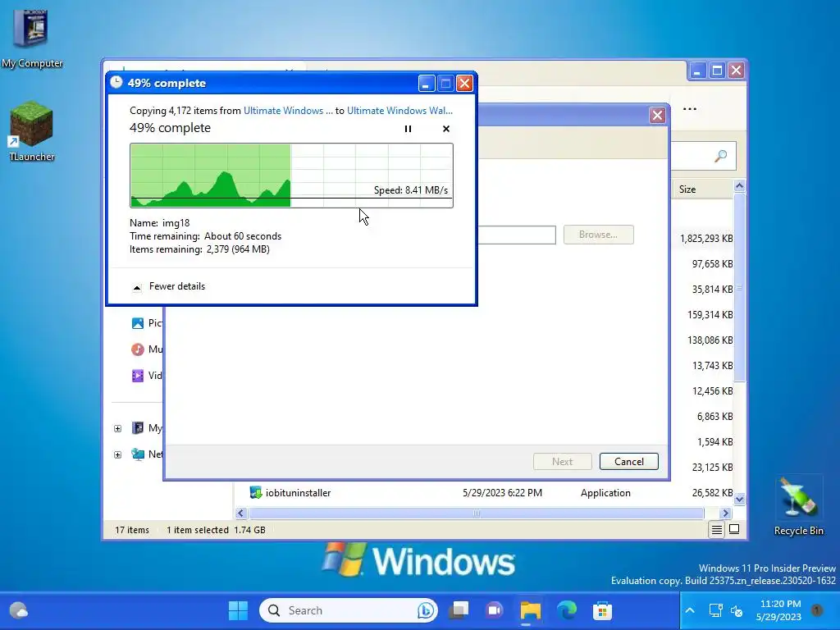Screen dimensions: 840x630
Task: Select the 23,125 KB size cell
Action: (x=712, y=467)
